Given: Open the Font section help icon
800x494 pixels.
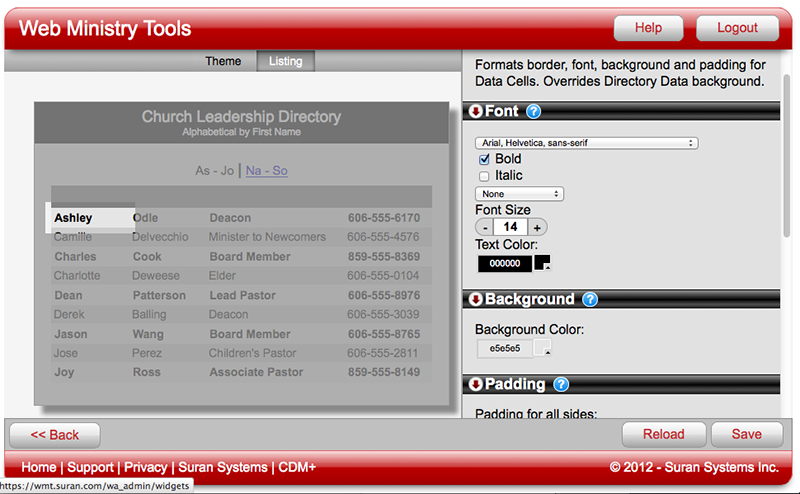Looking at the screenshot, I should pos(534,112).
